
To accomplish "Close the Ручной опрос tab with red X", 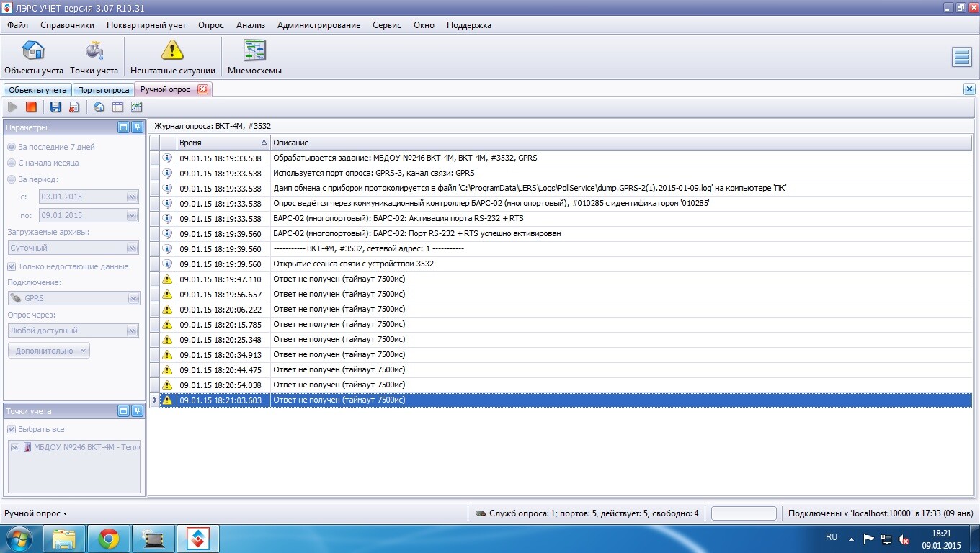I will [202, 89].
